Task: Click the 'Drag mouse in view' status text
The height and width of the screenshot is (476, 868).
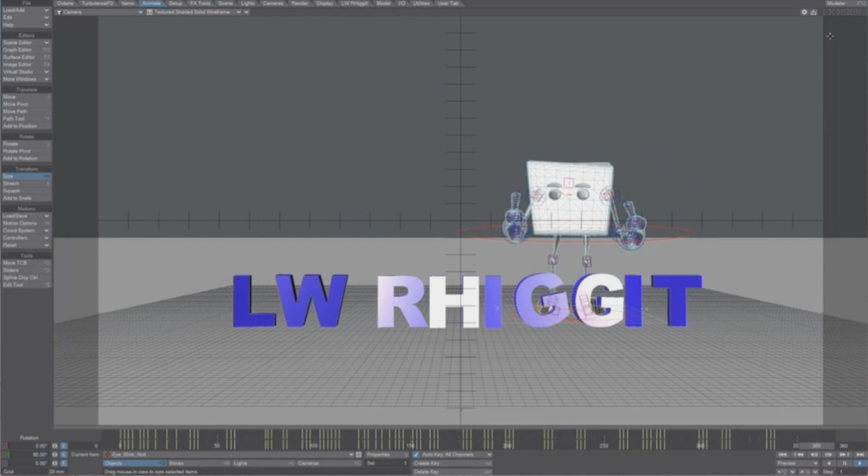Action: (x=151, y=472)
